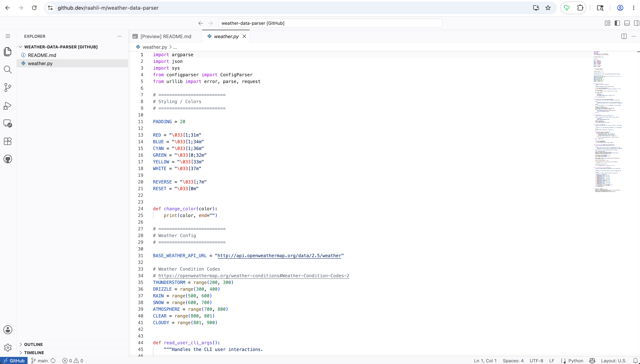Reload the page in the browser
The height and width of the screenshot is (364, 640).
click(34, 8)
